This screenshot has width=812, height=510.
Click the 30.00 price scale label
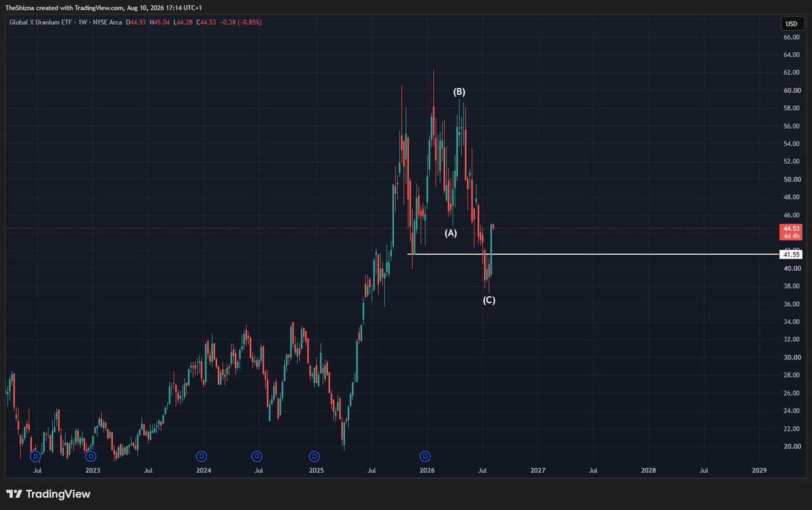click(791, 358)
